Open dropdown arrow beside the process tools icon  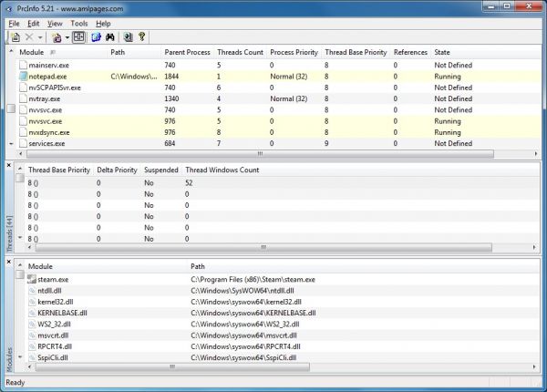[67, 37]
